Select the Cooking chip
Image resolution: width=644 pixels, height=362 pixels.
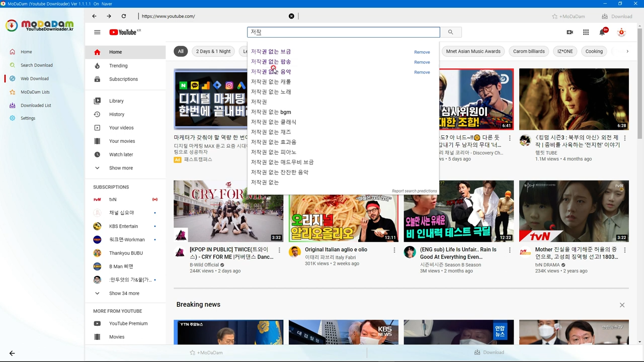(x=594, y=51)
